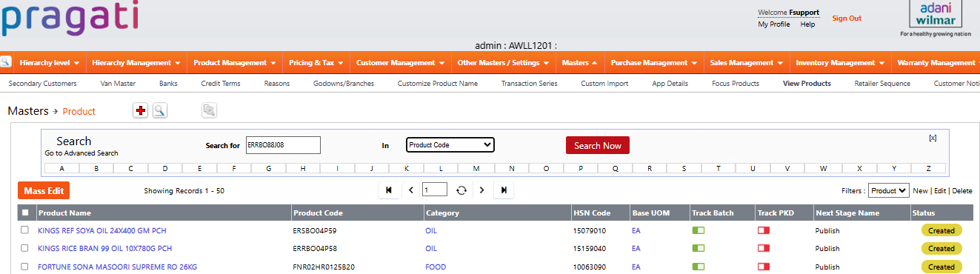Go to previous page of records

click(x=411, y=190)
